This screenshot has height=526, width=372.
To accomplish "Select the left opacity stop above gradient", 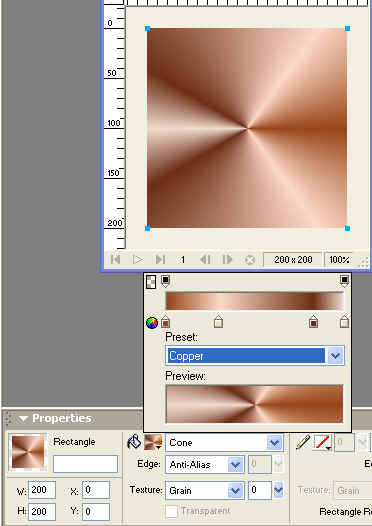I will 165,281.
